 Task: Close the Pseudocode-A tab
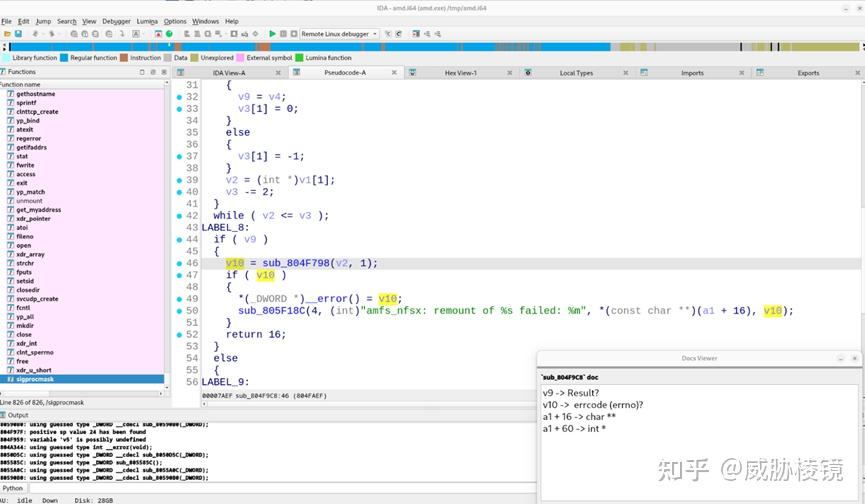coord(394,72)
